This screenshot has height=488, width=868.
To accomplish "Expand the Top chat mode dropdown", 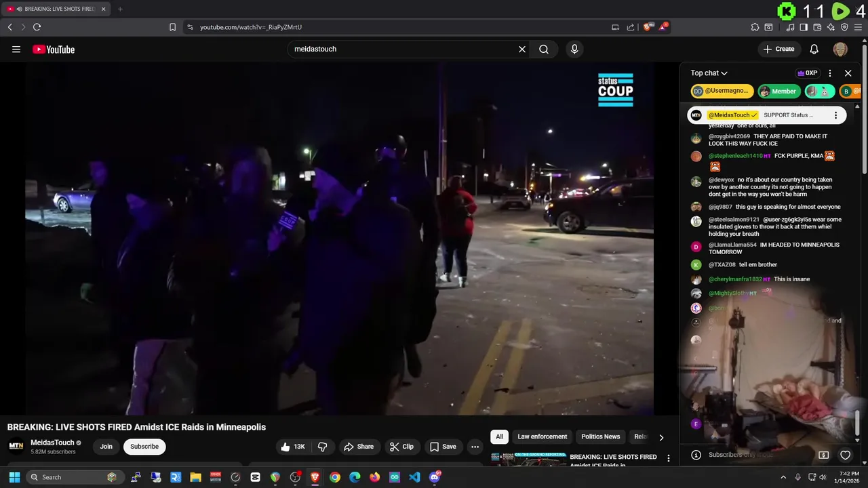I will coord(709,73).
